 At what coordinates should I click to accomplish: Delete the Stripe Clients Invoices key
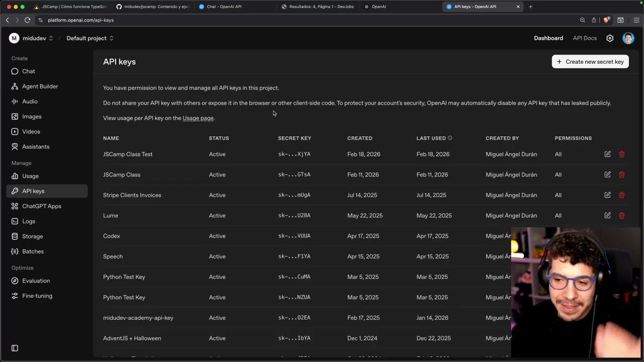pos(621,195)
